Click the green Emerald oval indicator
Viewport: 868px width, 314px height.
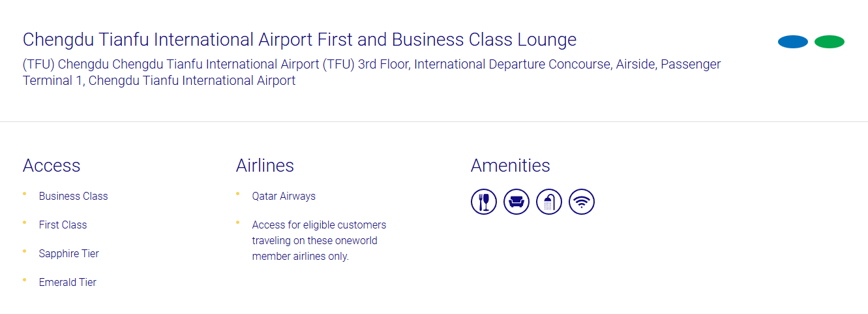coord(830,42)
